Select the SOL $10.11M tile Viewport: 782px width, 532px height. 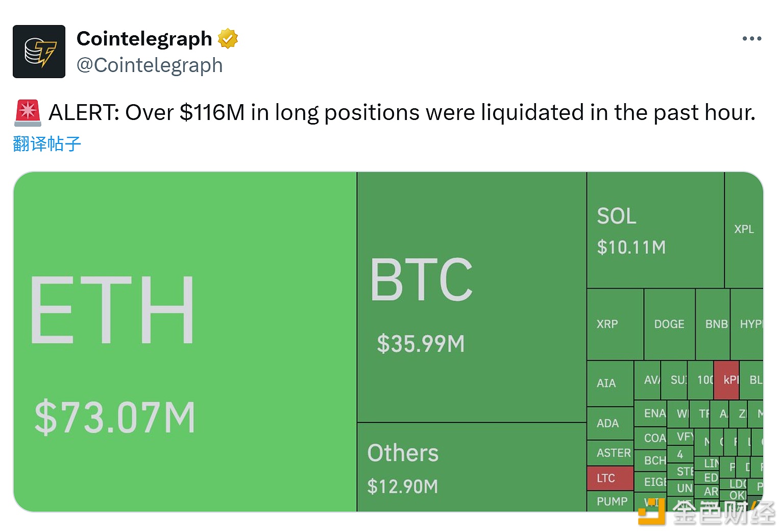point(655,231)
